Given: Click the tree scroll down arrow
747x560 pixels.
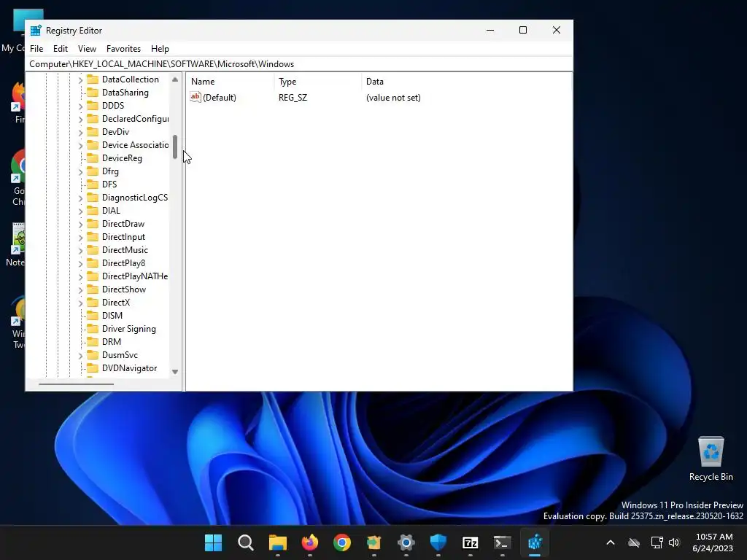Looking at the screenshot, I should tap(175, 372).
